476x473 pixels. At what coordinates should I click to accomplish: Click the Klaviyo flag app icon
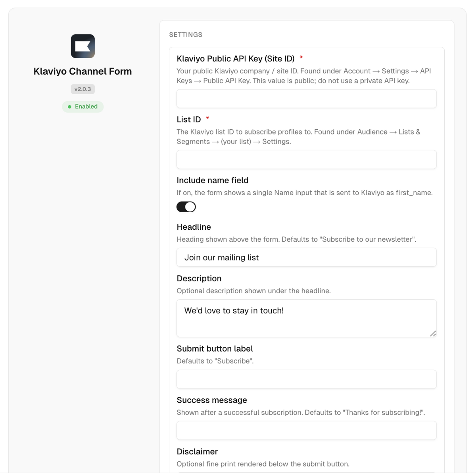click(83, 46)
